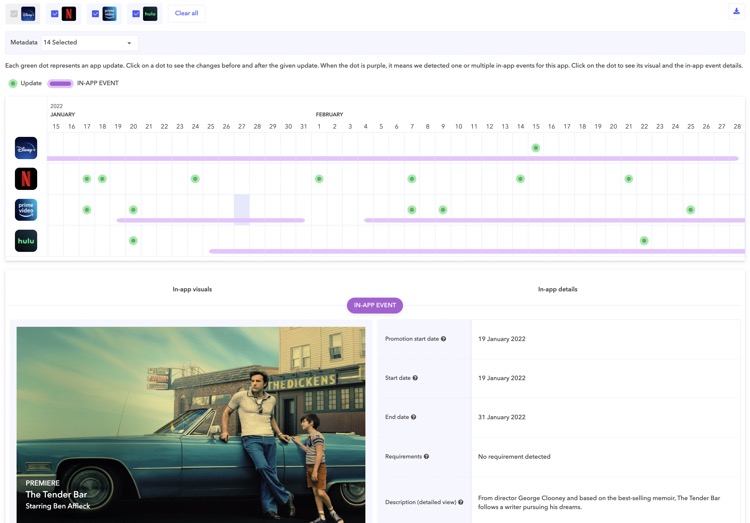Image resolution: width=750 pixels, height=523 pixels.
Task: Open Prime Video update dot on February 25
Action: point(690,210)
